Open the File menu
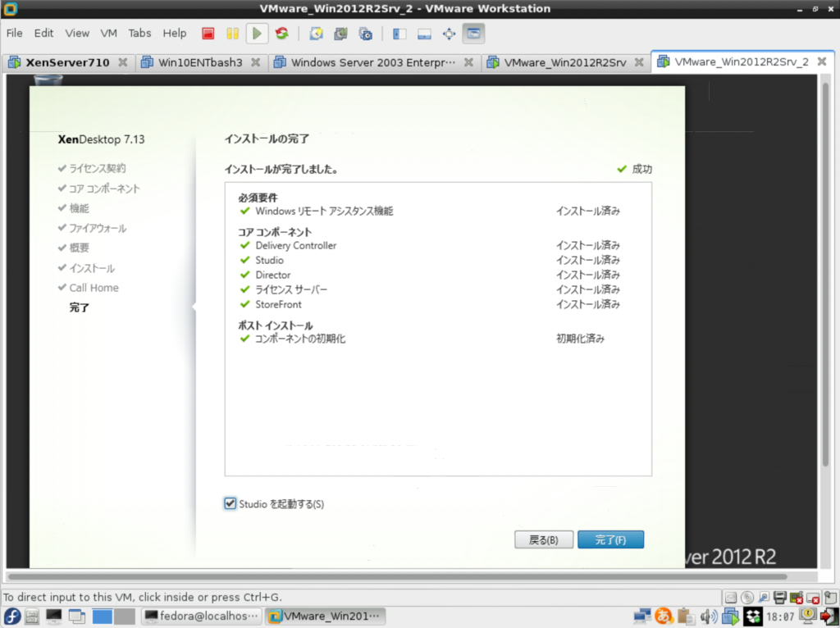This screenshot has height=628, width=840. pos(15,33)
